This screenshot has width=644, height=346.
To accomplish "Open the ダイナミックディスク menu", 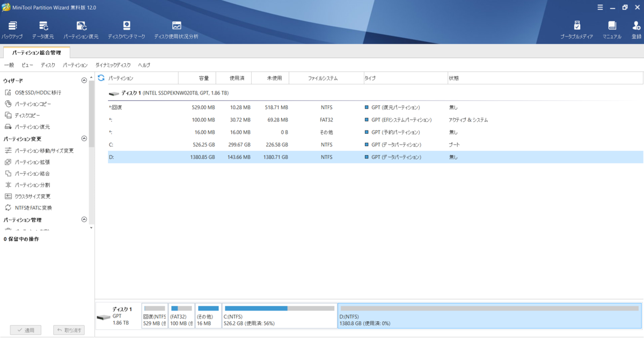I will (113, 65).
